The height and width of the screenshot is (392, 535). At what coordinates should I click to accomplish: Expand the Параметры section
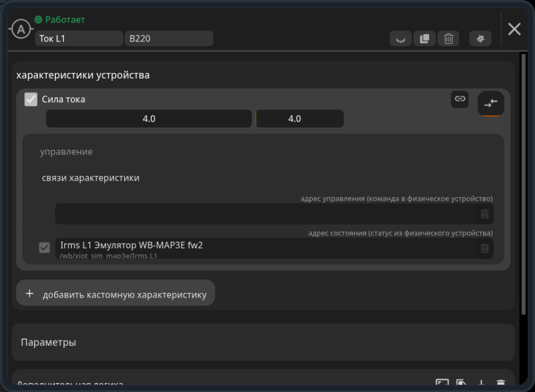(263, 342)
